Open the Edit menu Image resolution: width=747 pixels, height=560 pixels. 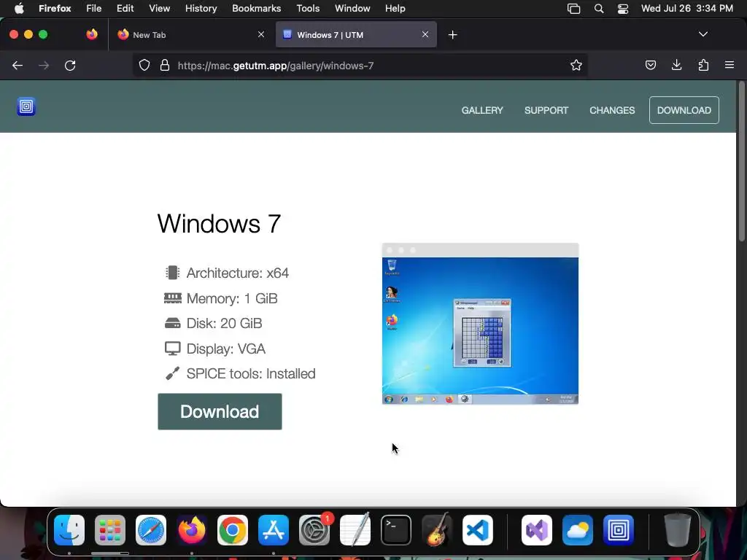(x=125, y=9)
